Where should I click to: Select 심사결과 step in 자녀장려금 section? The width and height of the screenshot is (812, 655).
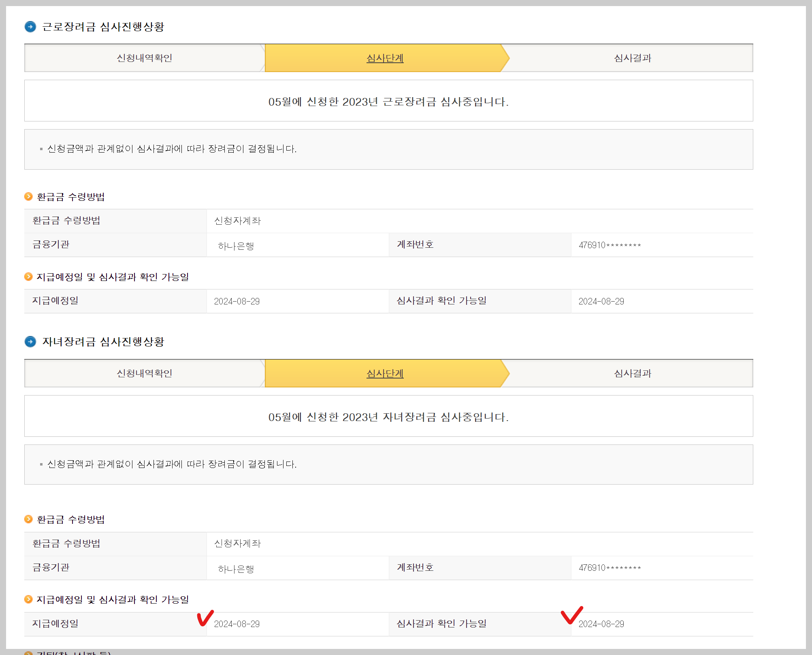pos(632,373)
